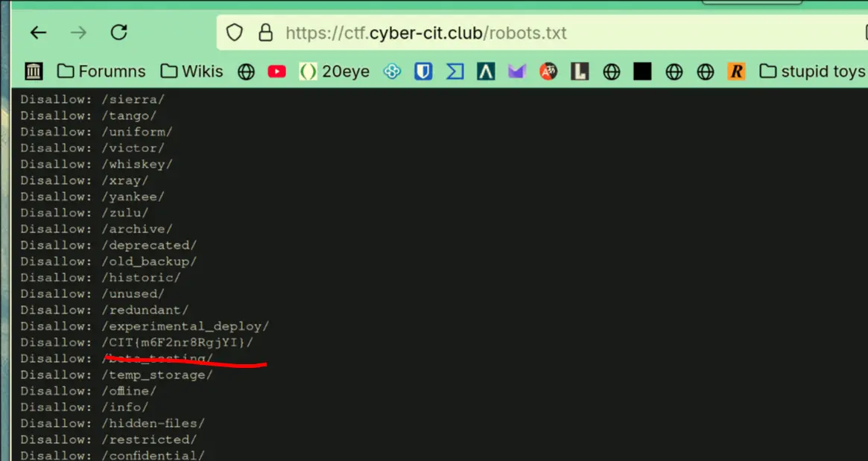Click the /experimental_deploy/ disallow entry

click(185, 326)
